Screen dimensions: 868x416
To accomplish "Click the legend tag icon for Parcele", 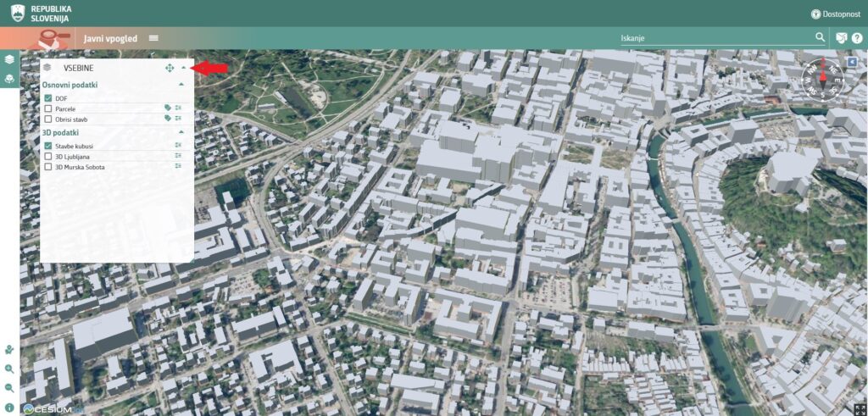I will click(x=168, y=108).
